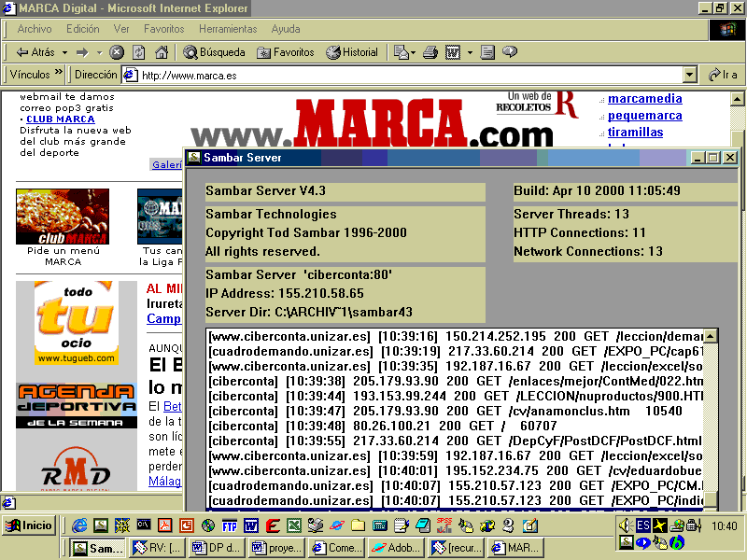Open the address bar dropdown arrow

690,76
